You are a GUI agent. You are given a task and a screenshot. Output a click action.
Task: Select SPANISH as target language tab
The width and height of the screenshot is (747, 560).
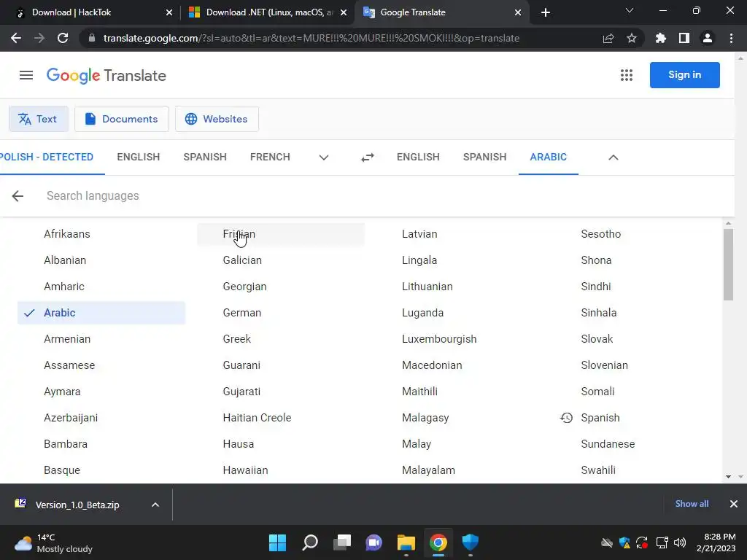pyautogui.click(x=484, y=157)
